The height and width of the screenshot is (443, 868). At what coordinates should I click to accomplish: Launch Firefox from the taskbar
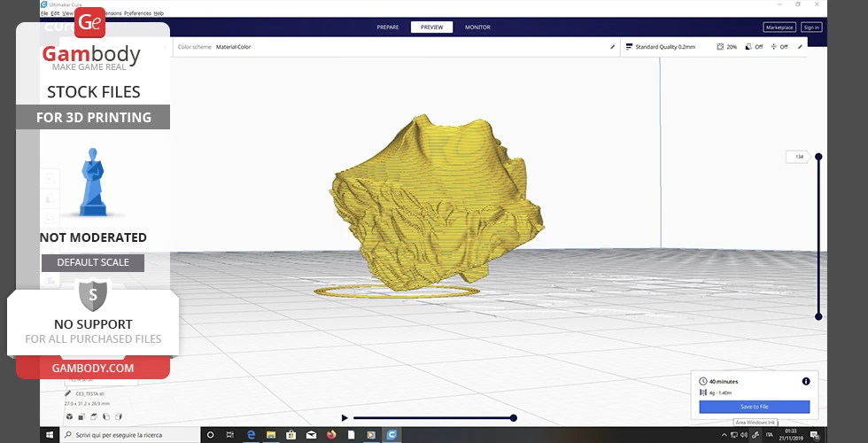click(x=331, y=435)
